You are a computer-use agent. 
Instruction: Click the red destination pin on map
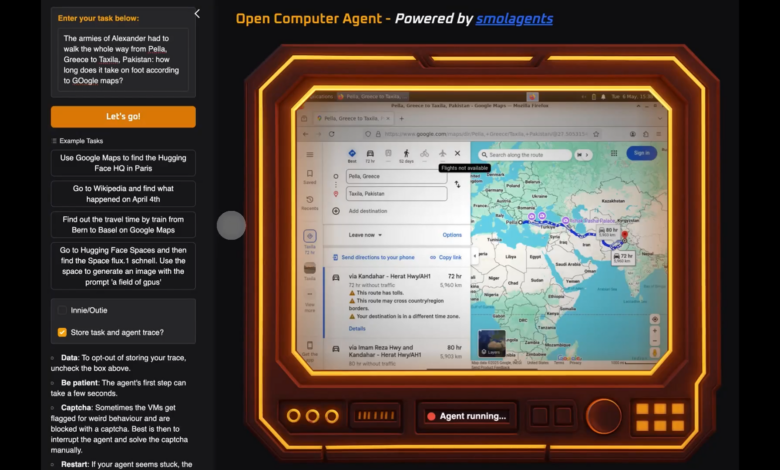pyautogui.click(x=625, y=235)
